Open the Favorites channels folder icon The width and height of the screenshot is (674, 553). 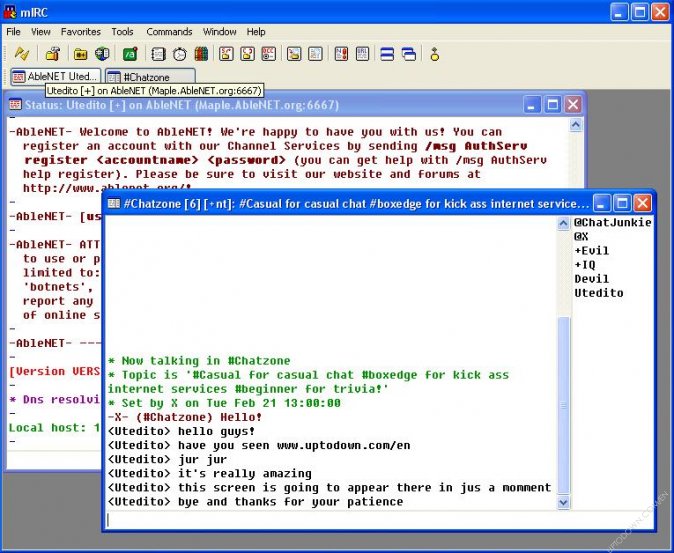tap(80, 54)
